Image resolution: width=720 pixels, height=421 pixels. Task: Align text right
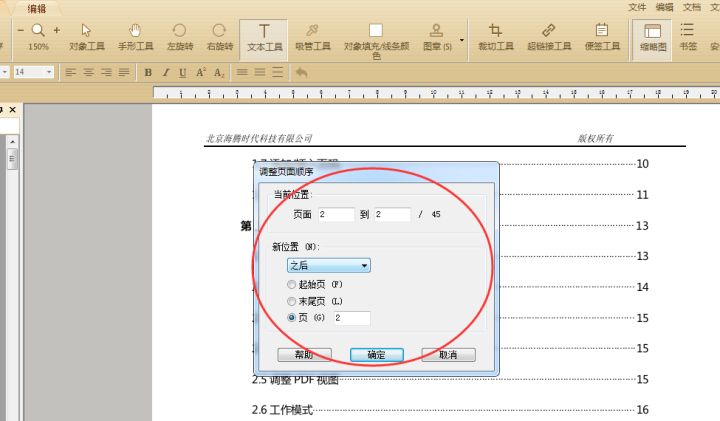coord(106,72)
